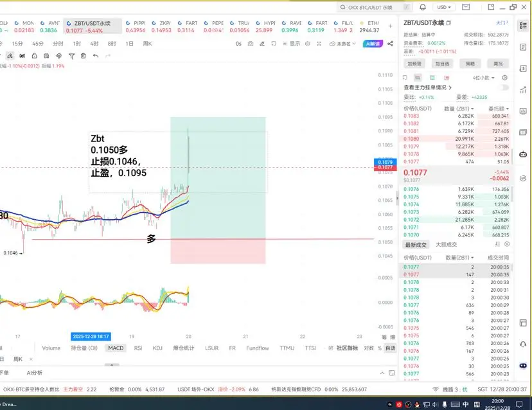Switch to the 大额成交 tab
Screen dimensions: 532x410
[x=446, y=244]
